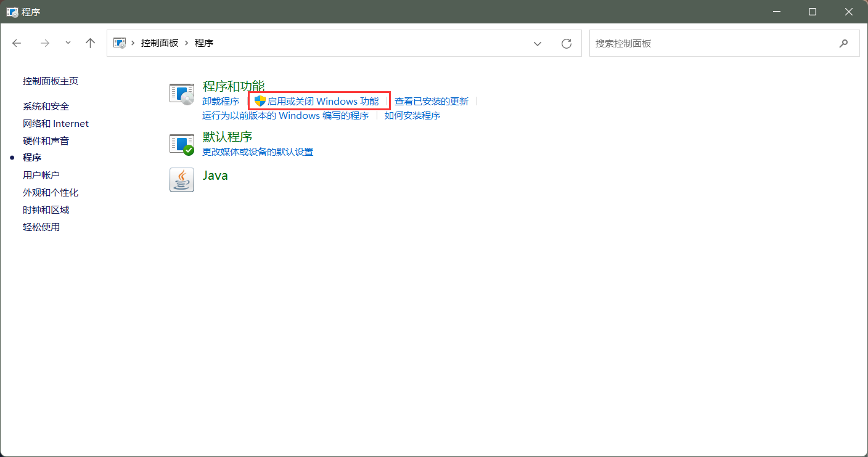Open 硬件和声音 in the sidebar
Viewport: 868px width, 457px height.
pyautogui.click(x=46, y=141)
